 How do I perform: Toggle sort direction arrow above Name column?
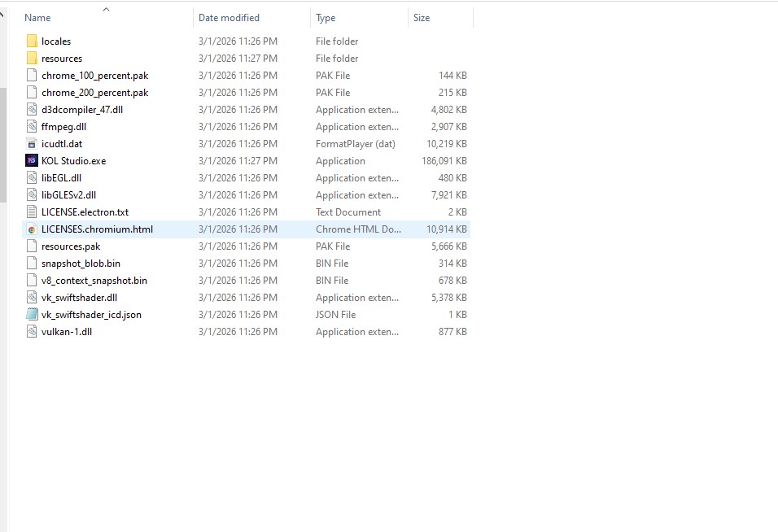[106, 9]
